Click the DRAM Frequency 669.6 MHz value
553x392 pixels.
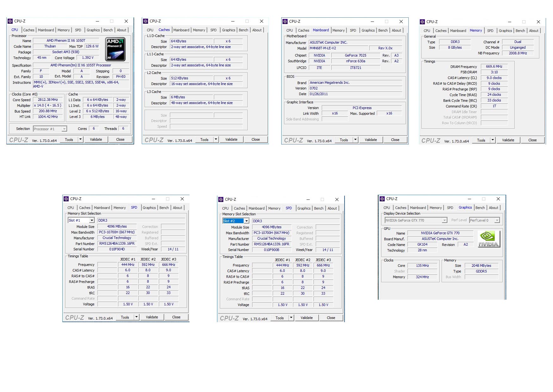(494, 66)
